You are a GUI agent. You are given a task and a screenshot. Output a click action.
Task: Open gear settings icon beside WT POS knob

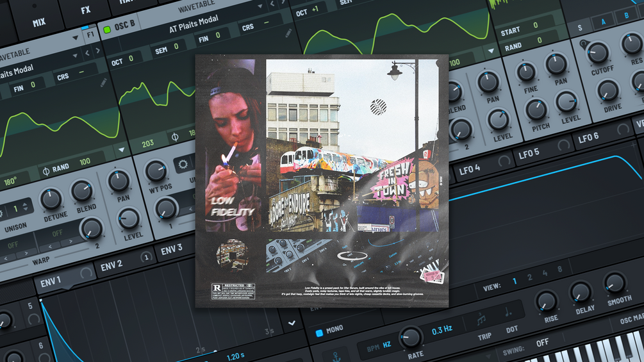(x=183, y=165)
